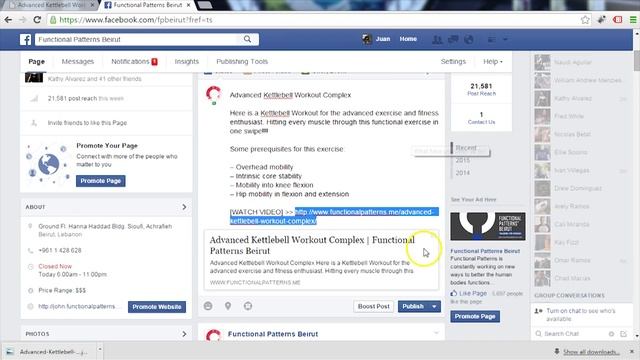Viewport: 640px width, 360px height.
Task: Jump to 2014 in the timeline
Action: click(x=462, y=173)
